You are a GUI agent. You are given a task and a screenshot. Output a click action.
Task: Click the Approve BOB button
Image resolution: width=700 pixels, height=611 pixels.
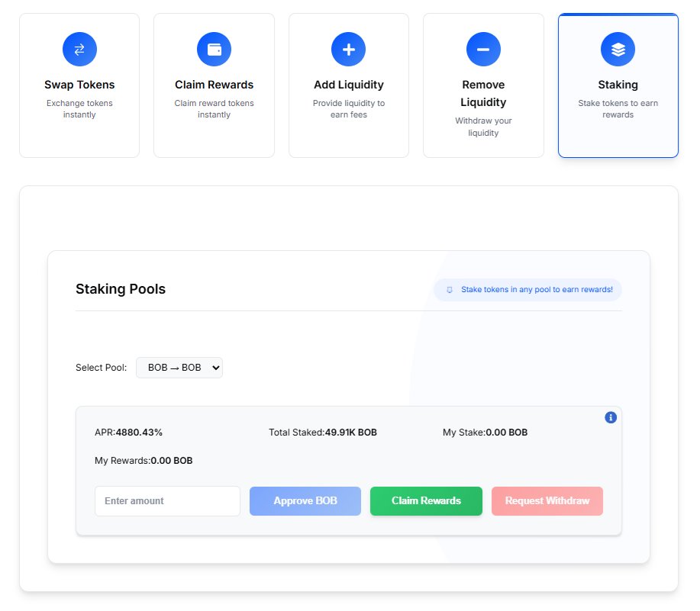305,501
